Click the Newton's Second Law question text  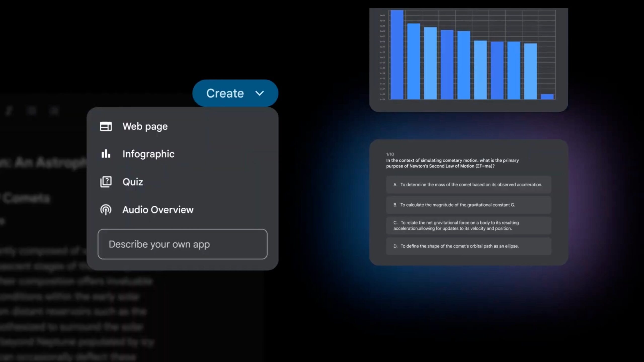452,163
